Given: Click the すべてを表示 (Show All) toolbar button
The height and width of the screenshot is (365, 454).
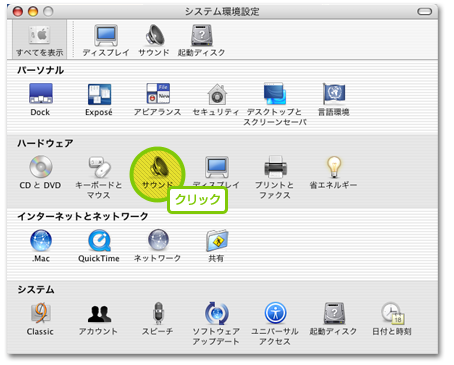Looking at the screenshot, I should tap(39, 41).
